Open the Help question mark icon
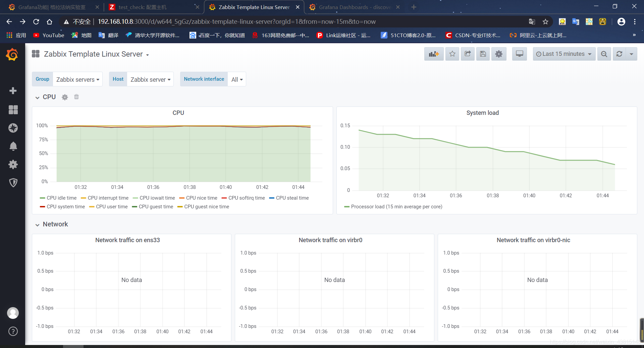Viewport: 644px width, 348px height. click(13, 331)
